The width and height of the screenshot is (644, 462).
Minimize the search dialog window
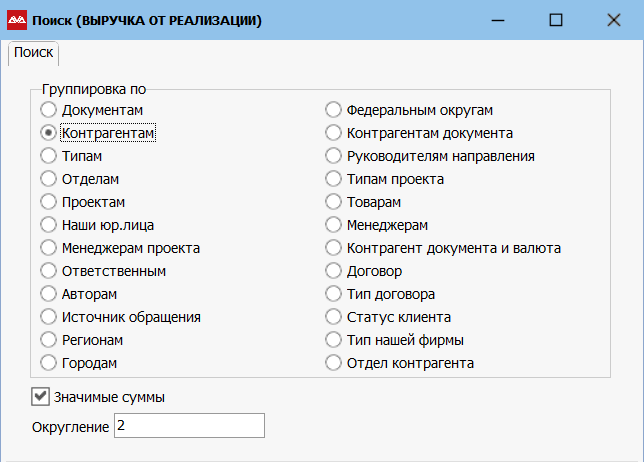pyautogui.click(x=498, y=20)
